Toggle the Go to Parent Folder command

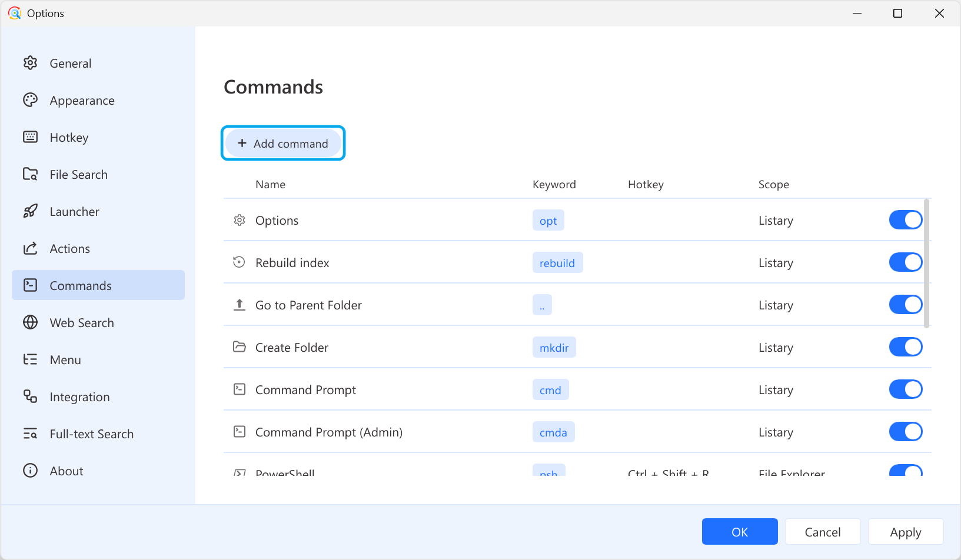coord(906,305)
